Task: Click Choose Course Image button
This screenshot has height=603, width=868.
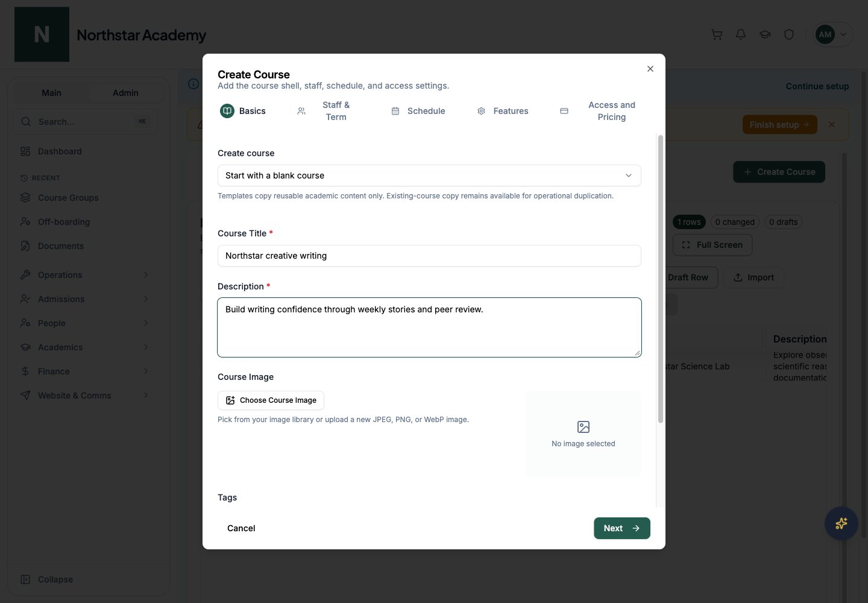Action: [x=271, y=400]
